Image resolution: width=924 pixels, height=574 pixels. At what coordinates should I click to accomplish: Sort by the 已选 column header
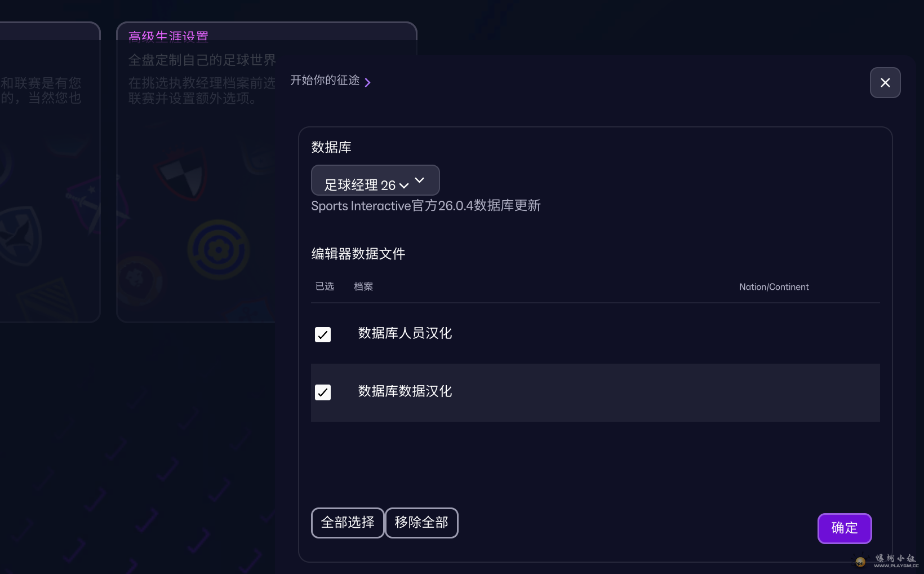325,286
